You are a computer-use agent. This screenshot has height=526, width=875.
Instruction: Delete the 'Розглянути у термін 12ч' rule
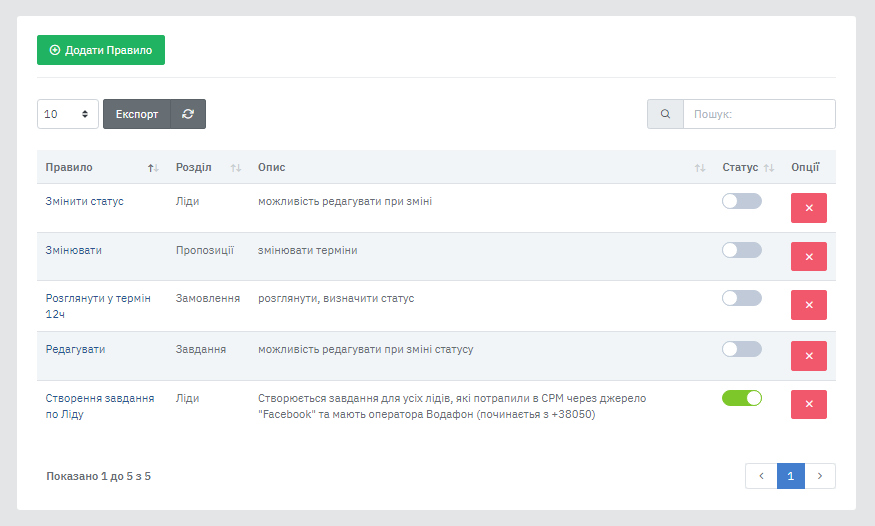point(808,305)
